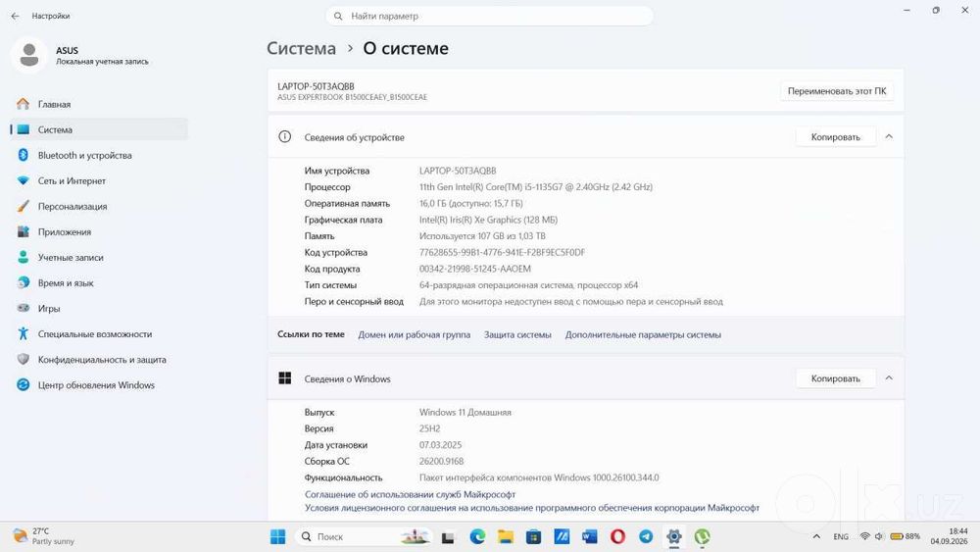
Task: Click the Wi-Fi tray icon
Action: tap(865, 536)
